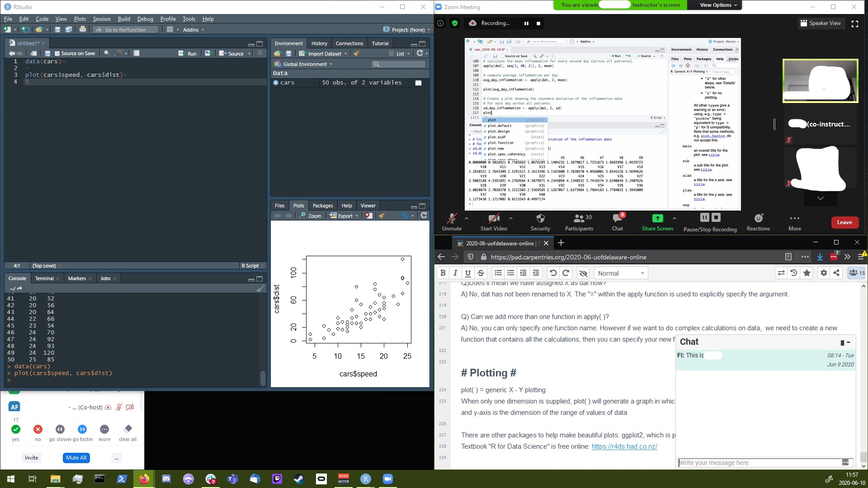Open Firefox downloads with the arrow icon
The height and width of the screenshot is (488, 868).
tap(820, 257)
